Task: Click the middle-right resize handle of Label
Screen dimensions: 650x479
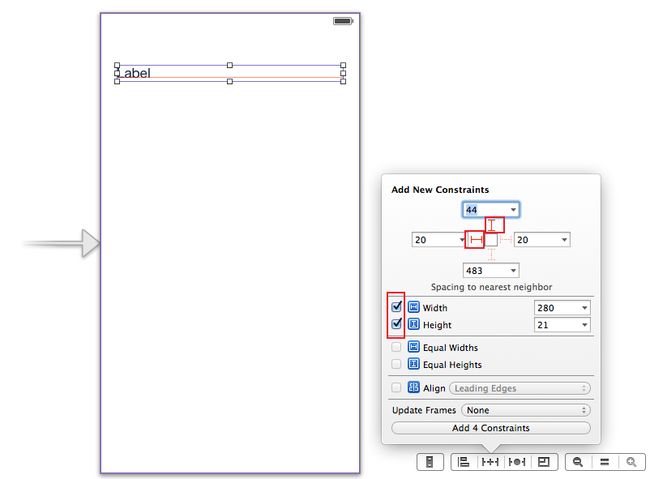Action: click(343, 73)
